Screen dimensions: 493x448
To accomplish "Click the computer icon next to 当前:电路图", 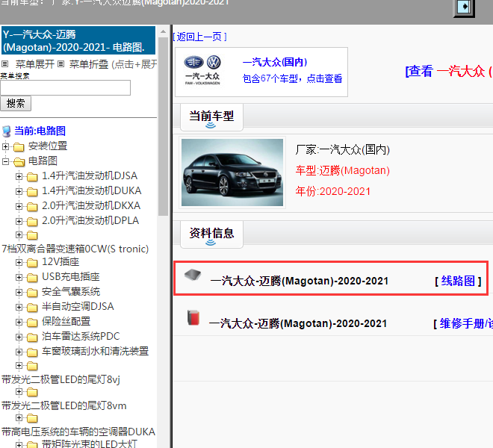I will coord(6,131).
